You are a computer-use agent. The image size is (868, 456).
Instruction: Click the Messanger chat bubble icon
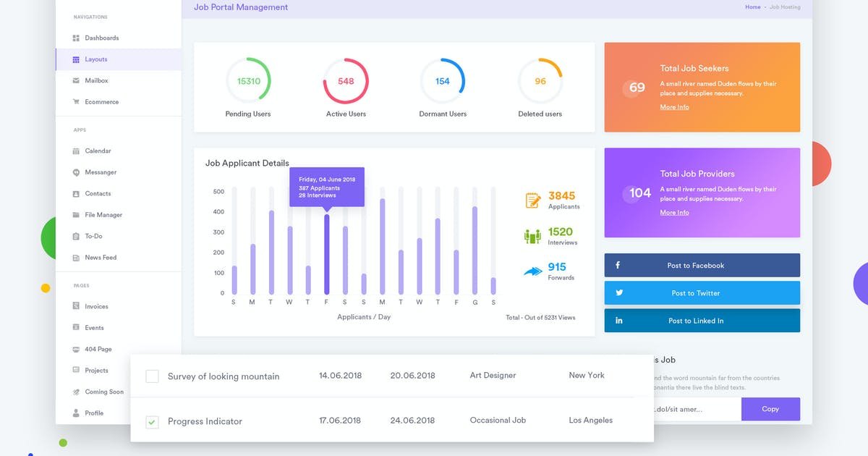pyautogui.click(x=76, y=172)
